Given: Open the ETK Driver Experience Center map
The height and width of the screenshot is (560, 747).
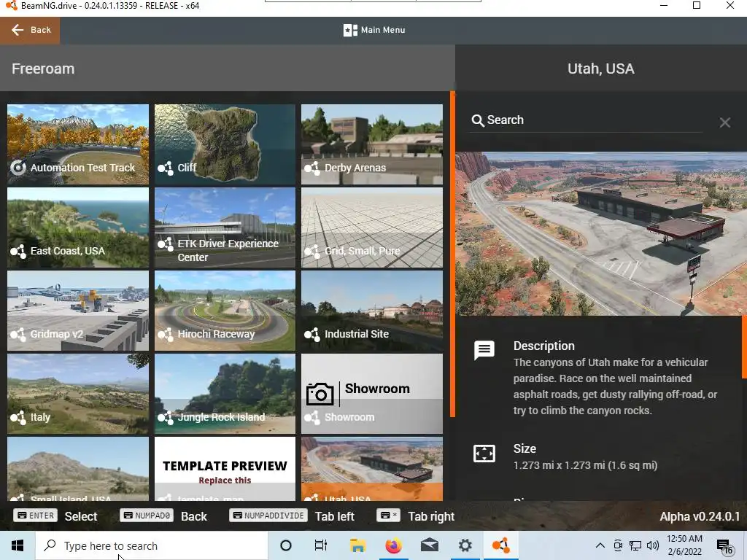Looking at the screenshot, I should (225, 227).
